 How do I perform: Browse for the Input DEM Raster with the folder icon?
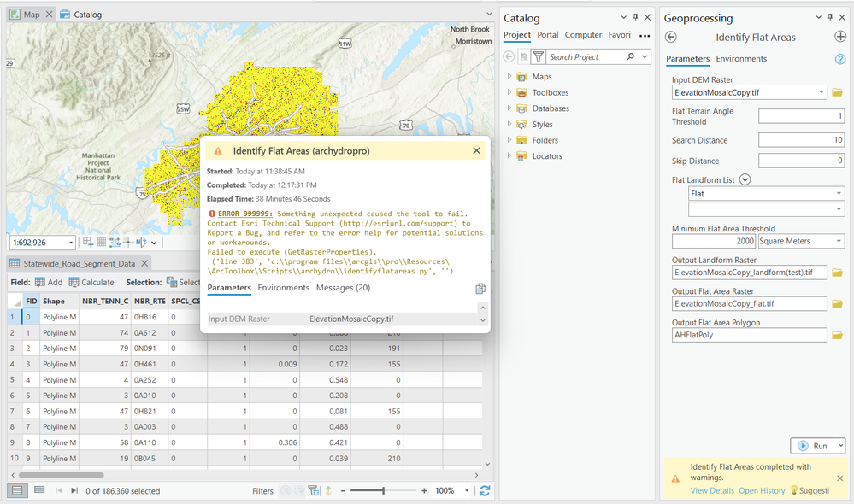pyautogui.click(x=837, y=92)
